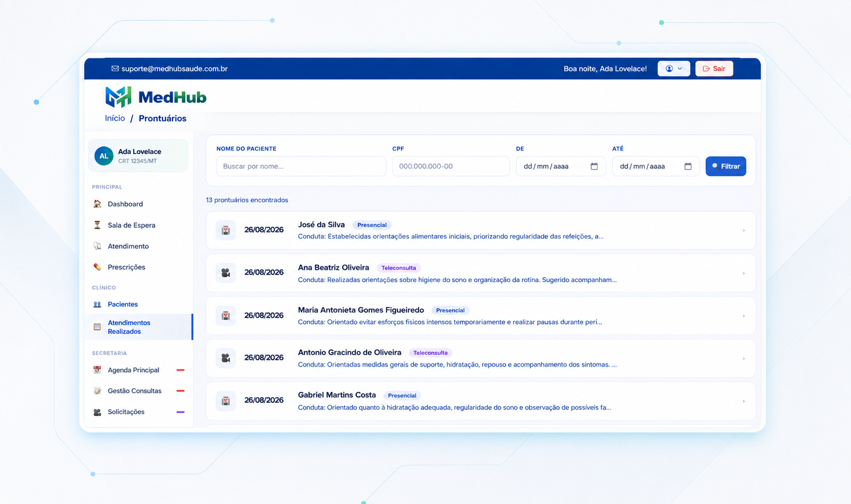The width and height of the screenshot is (851, 504).
Task: Click the hospital icon on Gabriel Martins row
Action: (x=226, y=401)
